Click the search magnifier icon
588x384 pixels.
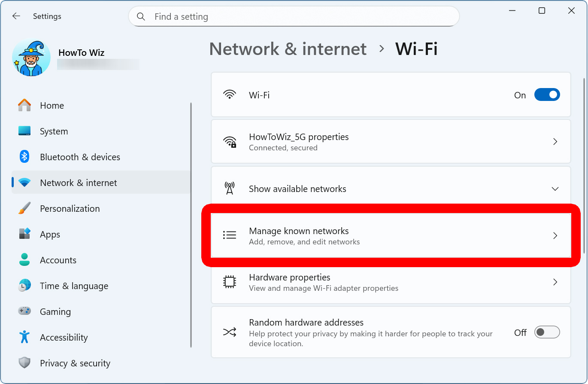pyautogui.click(x=141, y=17)
